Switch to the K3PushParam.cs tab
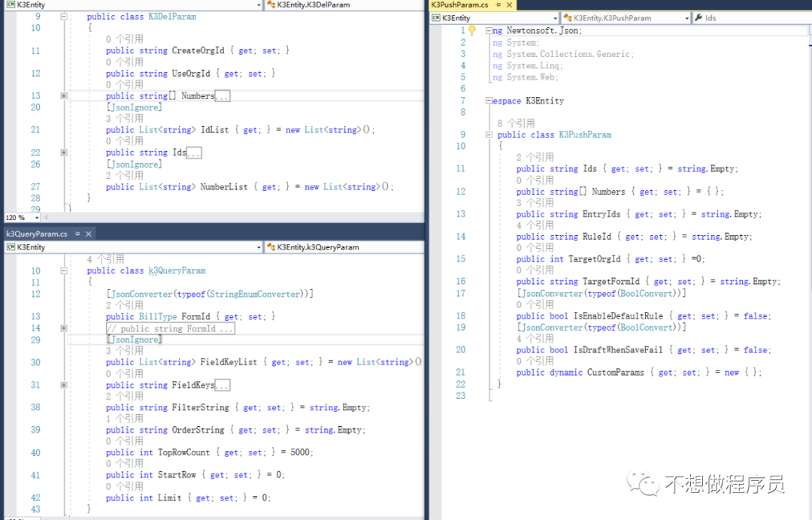The image size is (812, 520). [460, 5]
